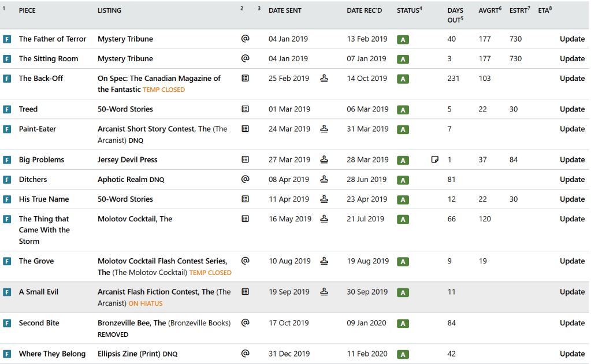Sort by the DATE SENT column header

point(285,10)
